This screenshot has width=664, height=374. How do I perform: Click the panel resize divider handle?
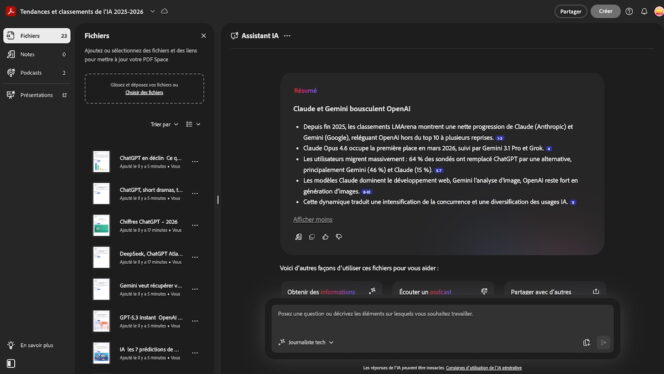218,199
